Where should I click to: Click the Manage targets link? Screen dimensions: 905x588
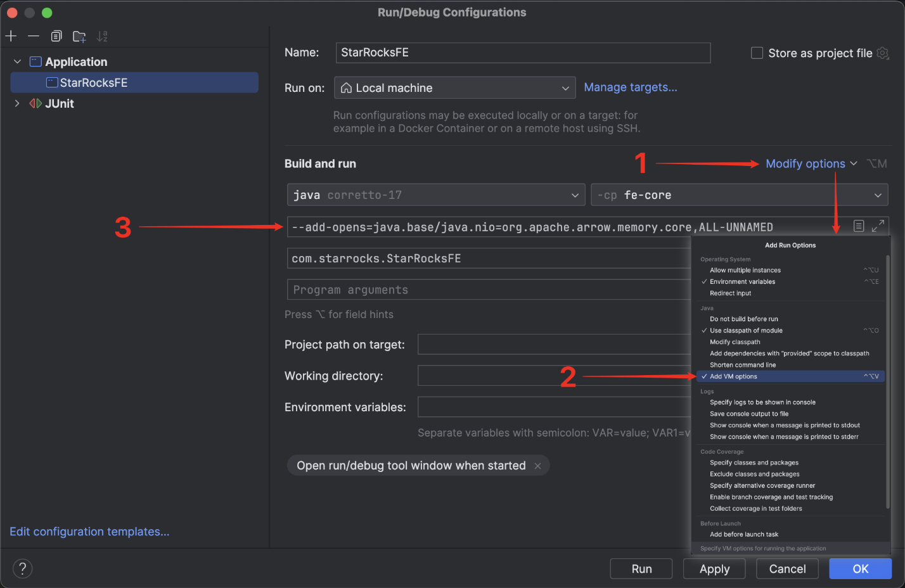pyautogui.click(x=630, y=87)
